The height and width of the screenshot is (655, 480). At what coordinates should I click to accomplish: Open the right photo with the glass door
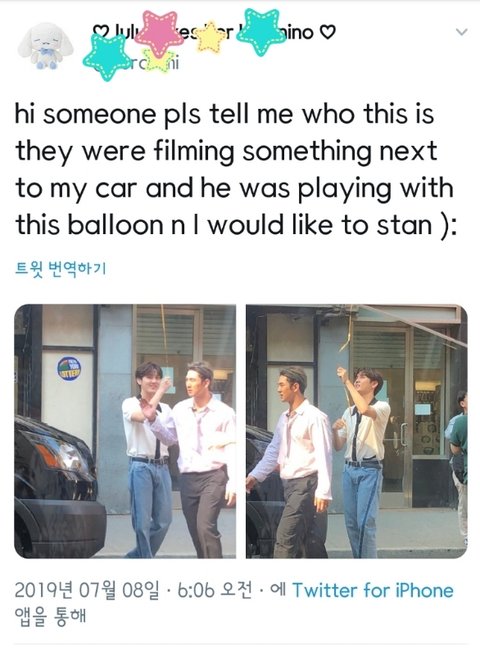click(356, 431)
